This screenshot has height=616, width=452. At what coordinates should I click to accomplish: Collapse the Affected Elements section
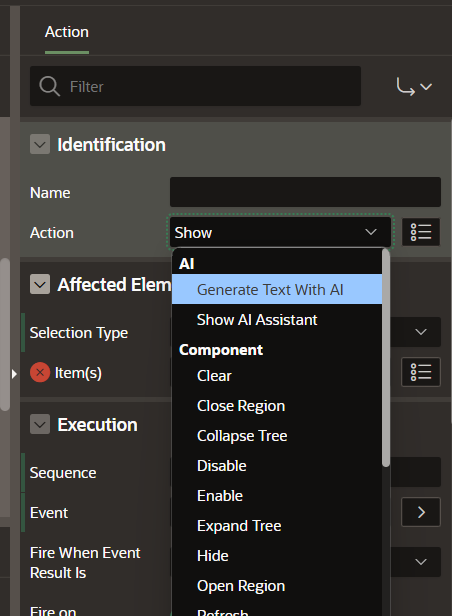coord(40,284)
